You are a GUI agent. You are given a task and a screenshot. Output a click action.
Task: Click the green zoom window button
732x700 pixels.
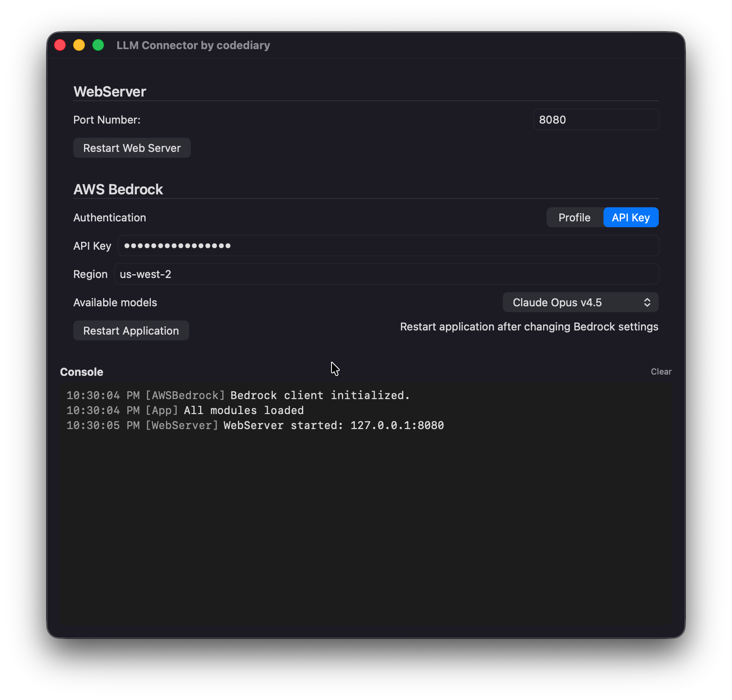click(x=98, y=45)
